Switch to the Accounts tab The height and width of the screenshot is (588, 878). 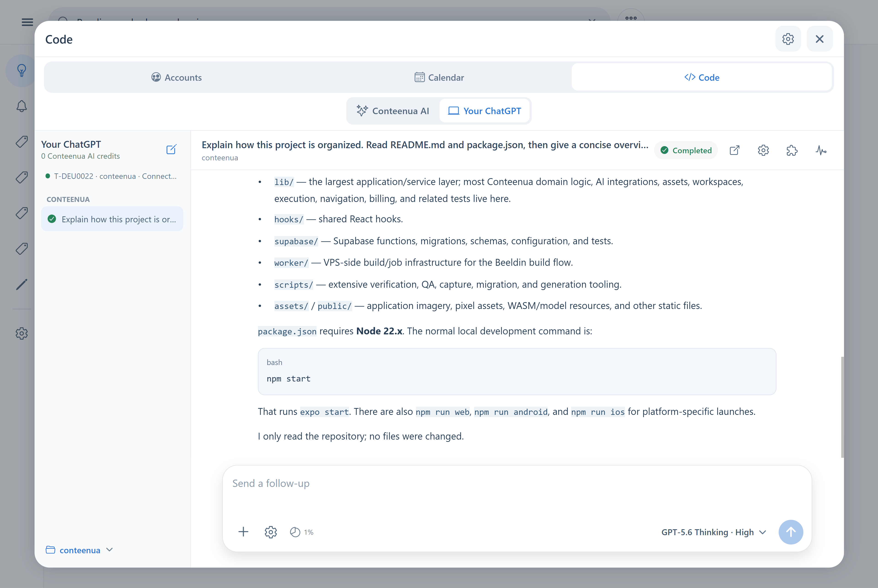click(177, 77)
